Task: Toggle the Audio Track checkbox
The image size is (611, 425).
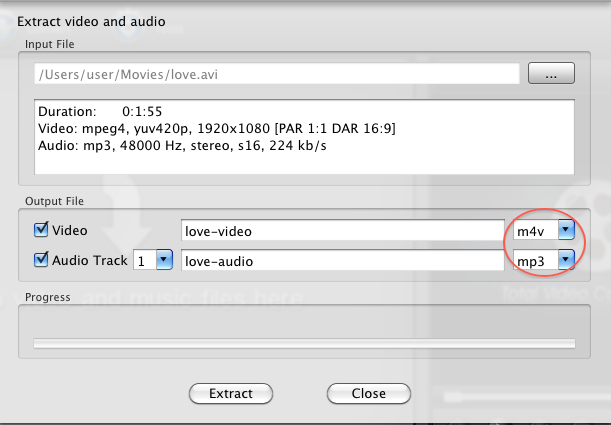Action: [41, 260]
